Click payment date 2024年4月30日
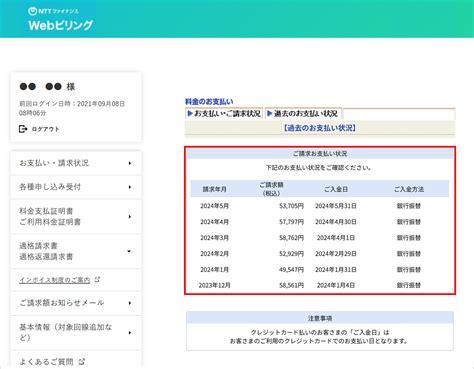The image size is (474, 369). (x=336, y=222)
